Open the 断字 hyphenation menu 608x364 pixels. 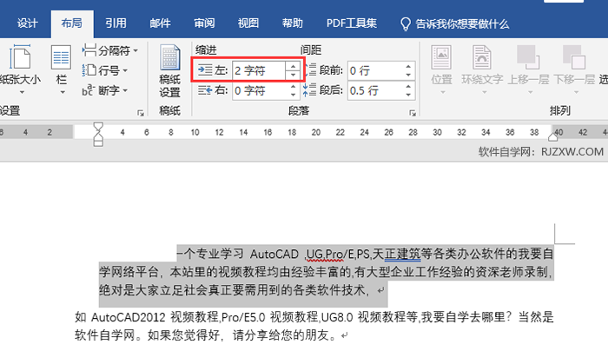click(x=105, y=90)
